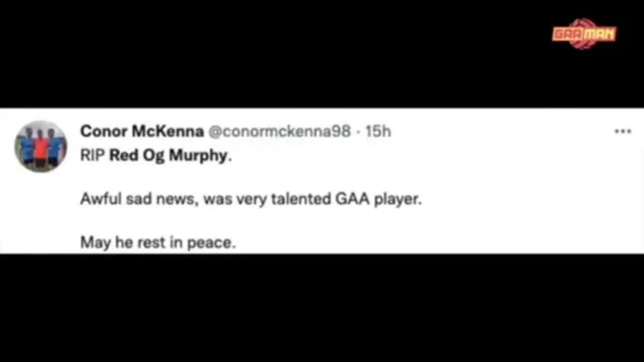Click the "Conor McKenna" display name
Image resolution: width=644 pixels, height=362 pixels.
[x=141, y=132]
